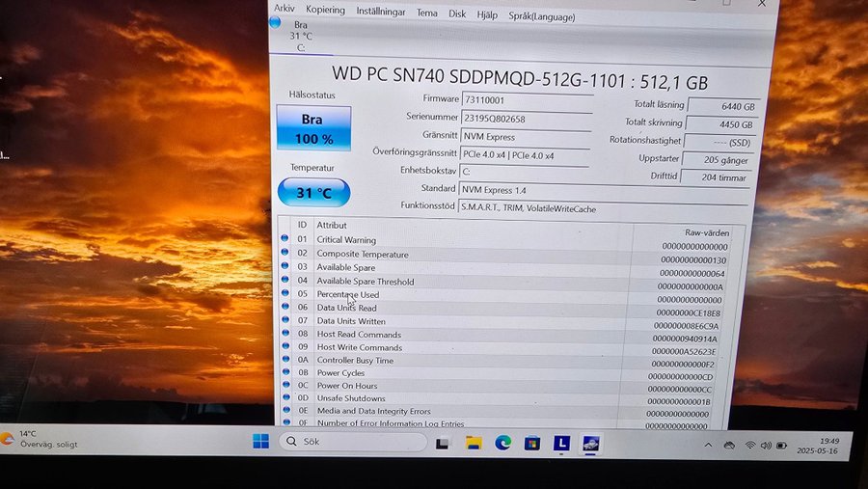Click the status dot beside Power Cycles
Image resolution: width=868 pixels, height=489 pixels.
286,371
